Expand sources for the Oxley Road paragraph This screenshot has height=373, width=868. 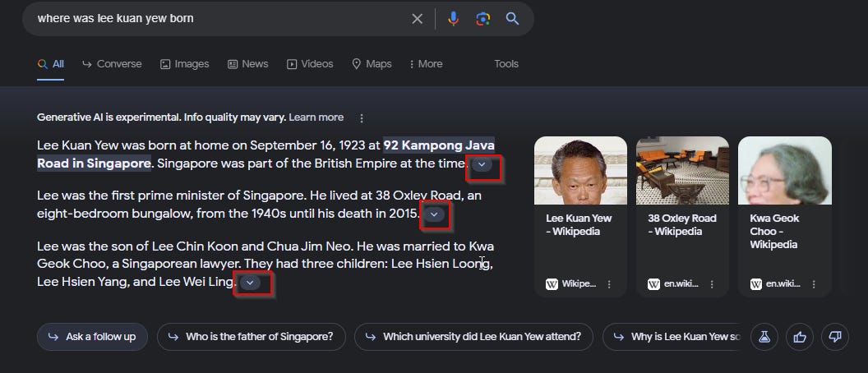[x=434, y=214]
